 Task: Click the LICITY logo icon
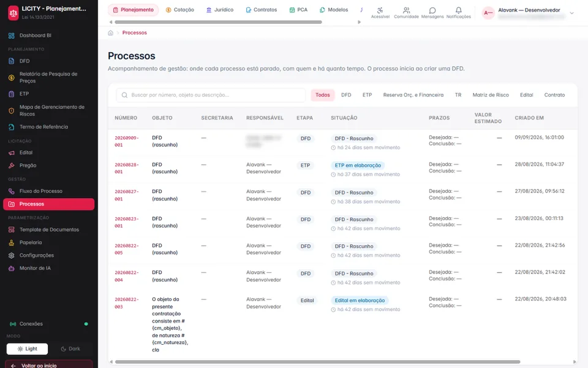point(13,13)
